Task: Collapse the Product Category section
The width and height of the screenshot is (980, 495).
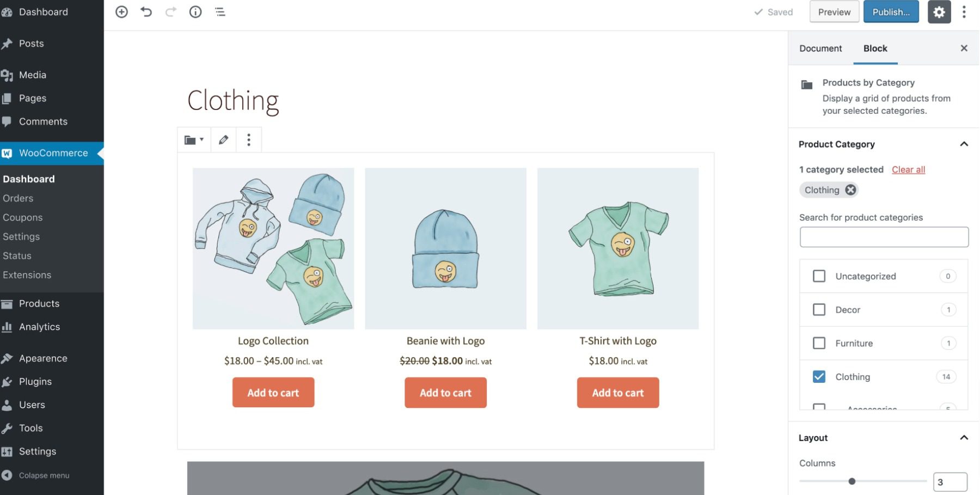Action: point(964,144)
